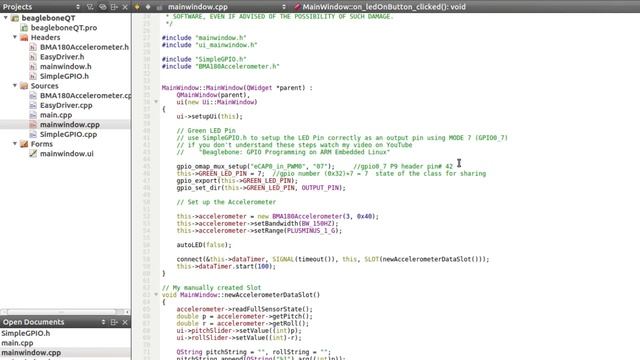Open the Open Documents view selector dropdown
This screenshot has height=360, width=640.
[103, 322]
